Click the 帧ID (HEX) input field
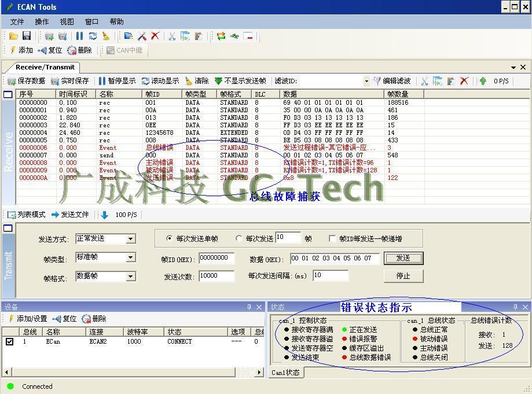The width and height of the screenshot is (532, 394). point(217,258)
